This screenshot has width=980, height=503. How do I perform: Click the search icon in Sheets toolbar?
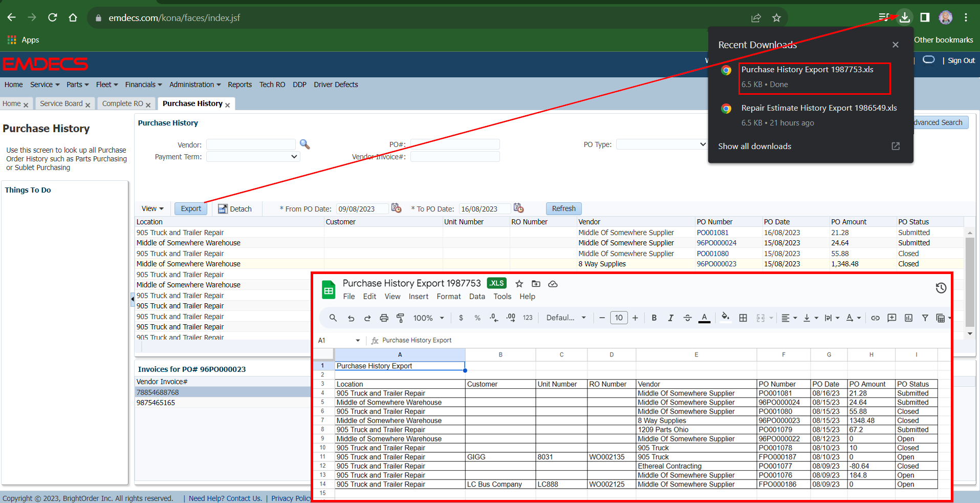click(x=333, y=318)
